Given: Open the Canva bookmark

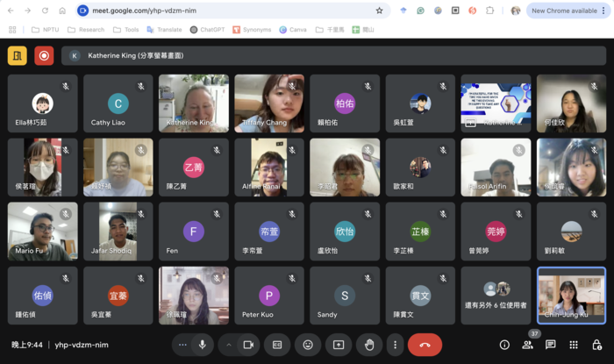Looking at the screenshot, I should coord(293,29).
